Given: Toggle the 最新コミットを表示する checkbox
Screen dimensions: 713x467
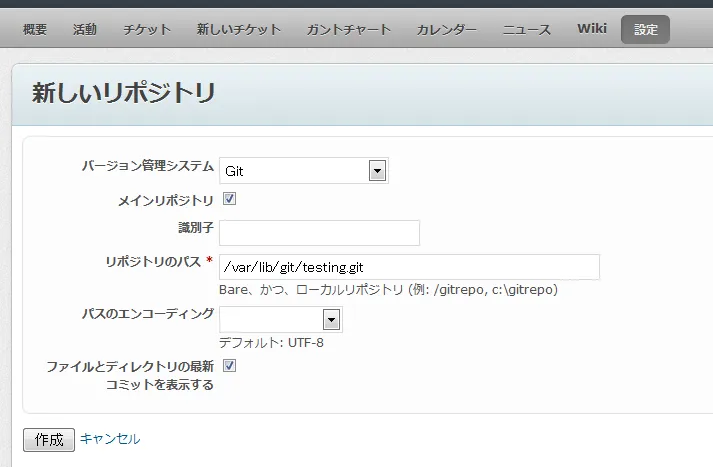Looking at the screenshot, I should pos(229,366).
